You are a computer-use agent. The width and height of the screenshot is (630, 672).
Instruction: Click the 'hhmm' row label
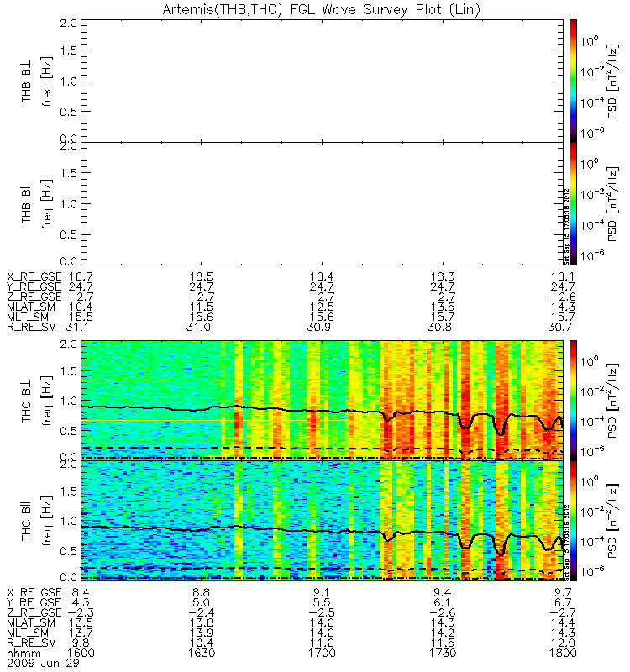(24, 654)
